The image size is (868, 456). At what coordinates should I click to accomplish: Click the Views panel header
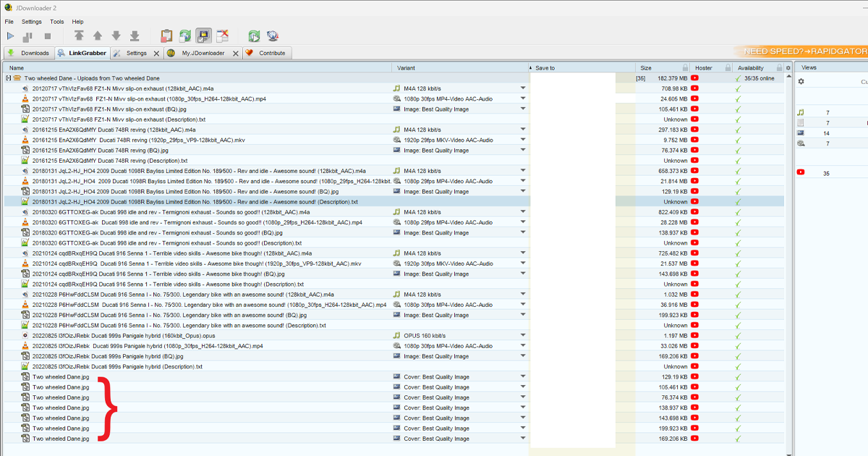[x=832, y=67]
